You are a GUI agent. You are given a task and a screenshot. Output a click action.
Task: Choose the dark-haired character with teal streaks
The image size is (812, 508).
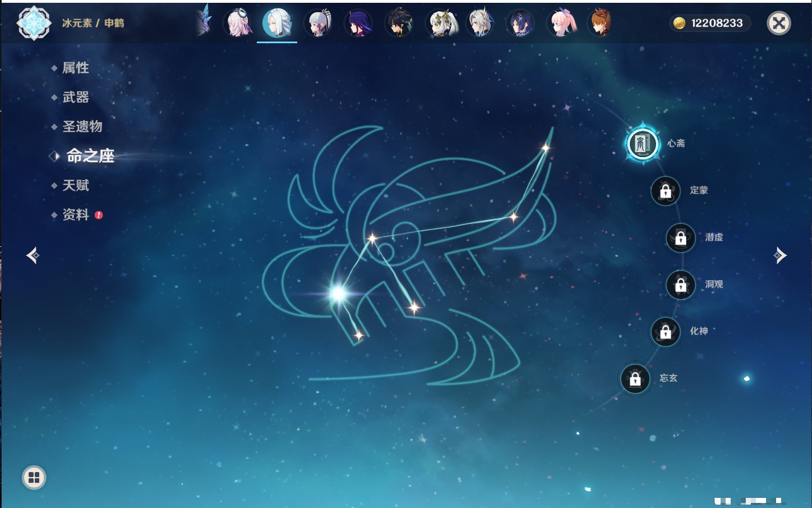click(x=399, y=24)
